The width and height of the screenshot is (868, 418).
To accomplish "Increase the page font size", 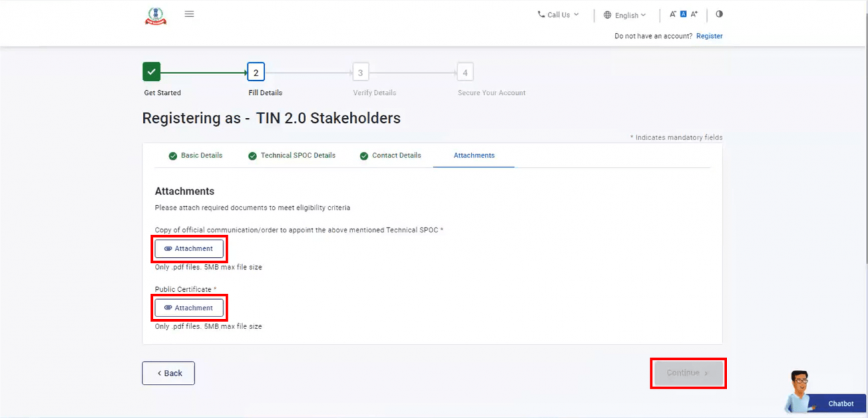I will (x=694, y=14).
